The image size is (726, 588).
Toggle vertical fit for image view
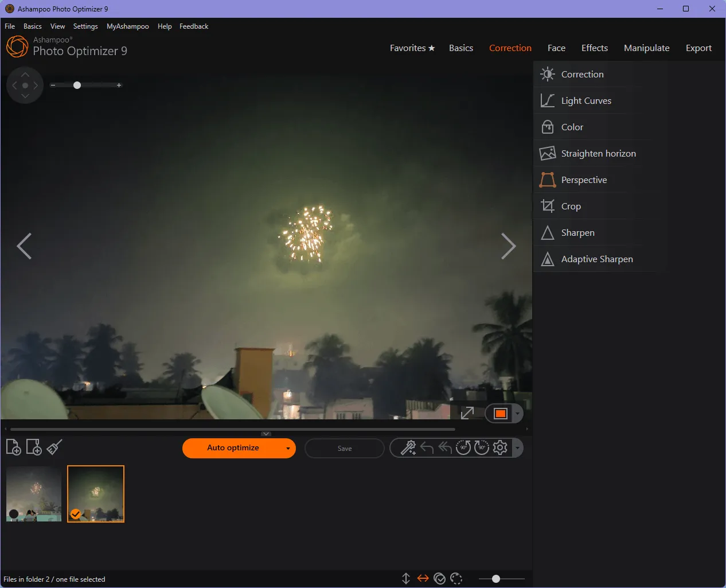[x=406, y=579]
